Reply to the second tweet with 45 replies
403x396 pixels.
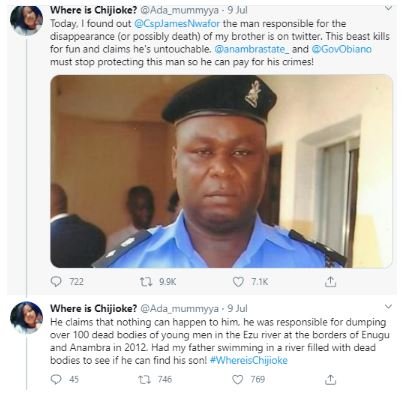(56, 379)
